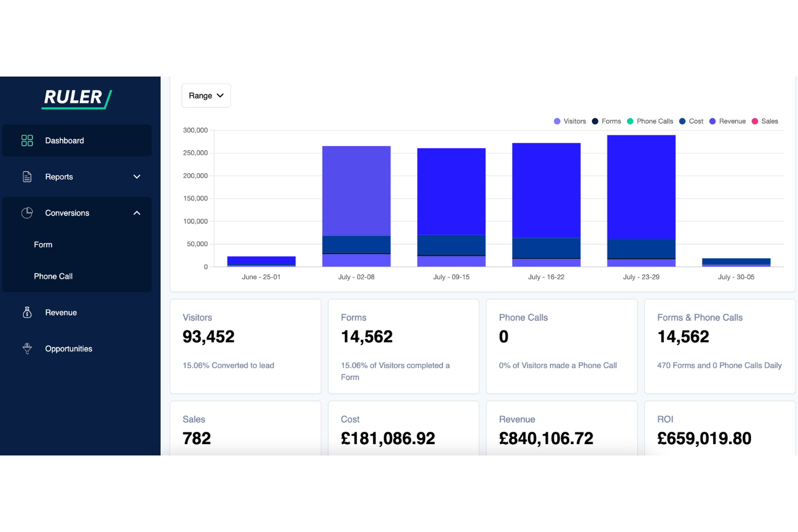Viewport: 798px width, 532px height.
Task: Click the Reports document icon
Action: (27, 177)
